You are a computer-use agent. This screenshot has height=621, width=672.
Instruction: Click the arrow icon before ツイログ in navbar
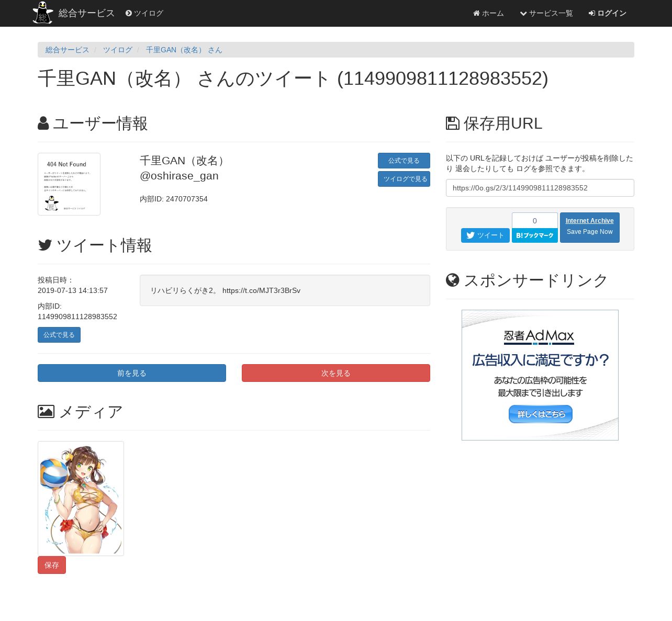(129, 13)
